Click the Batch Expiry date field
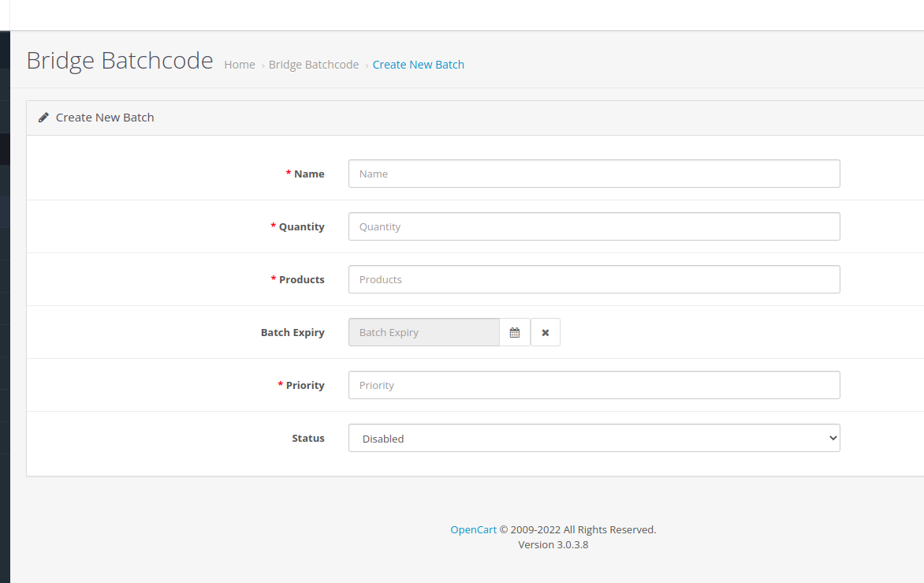The height and width of the screenshot is (583, 924). [x=424, y=332]
